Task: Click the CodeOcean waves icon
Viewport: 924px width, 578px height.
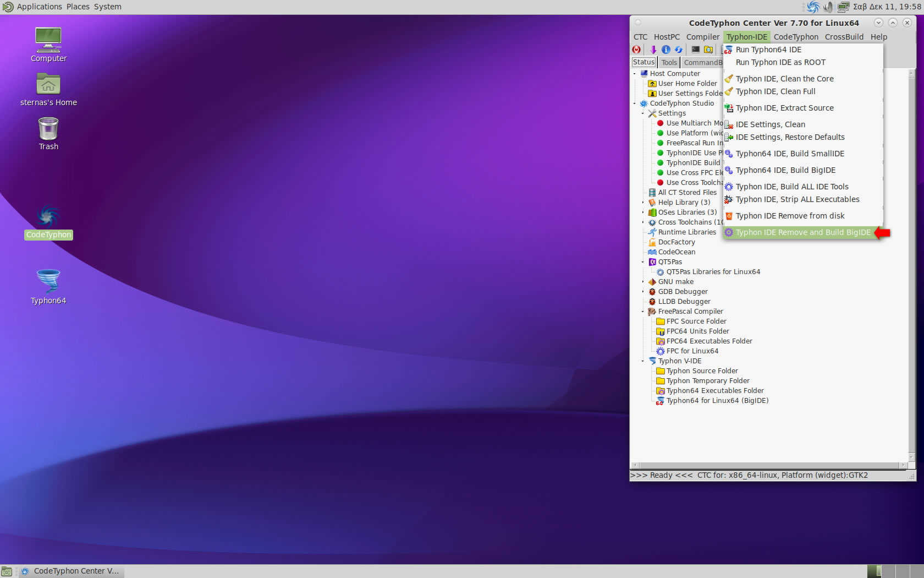Action: 652,252
